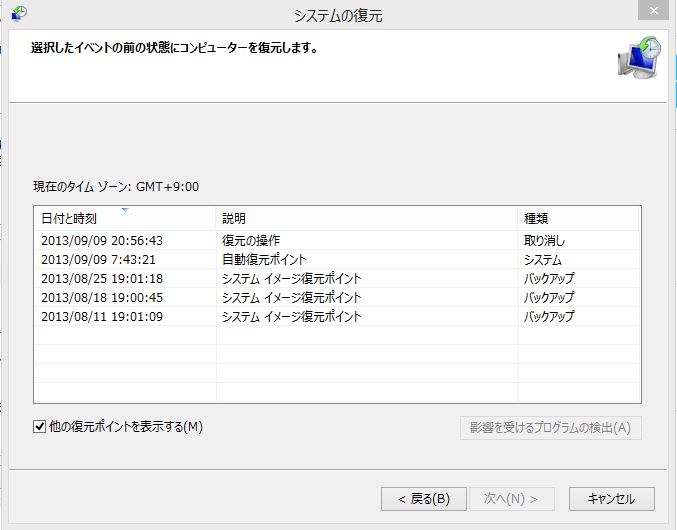Image resolution: width=677 pixels, height=530 pixels.
Task: Click the 取り消し type cell
Action: (x=545, y=240)
